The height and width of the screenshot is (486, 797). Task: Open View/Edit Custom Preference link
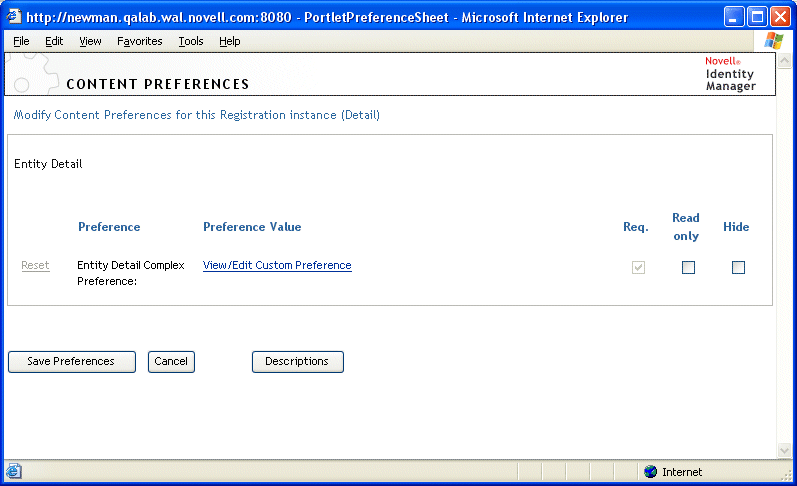tap(277, 266)
